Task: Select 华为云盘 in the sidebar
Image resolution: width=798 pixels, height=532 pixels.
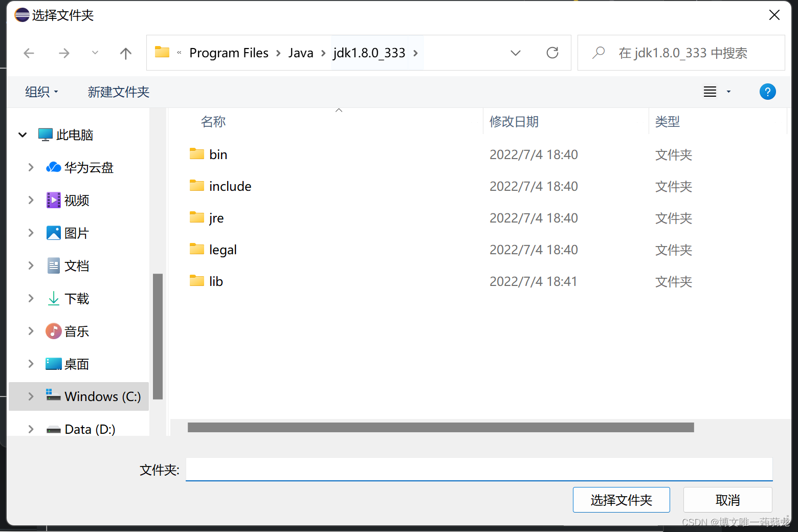Action: click(x=80, y=168)
